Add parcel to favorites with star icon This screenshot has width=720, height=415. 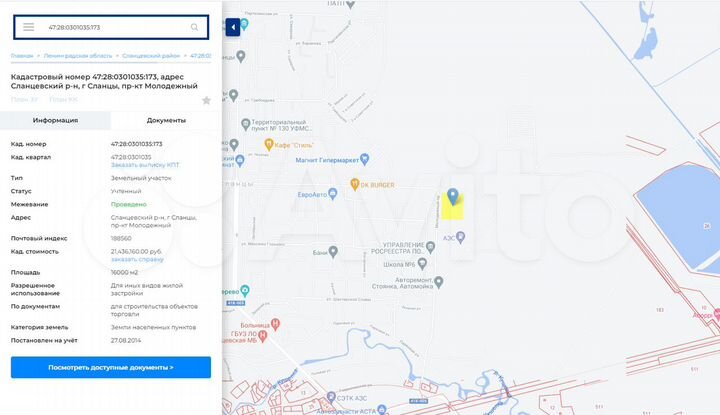point(206,100)
